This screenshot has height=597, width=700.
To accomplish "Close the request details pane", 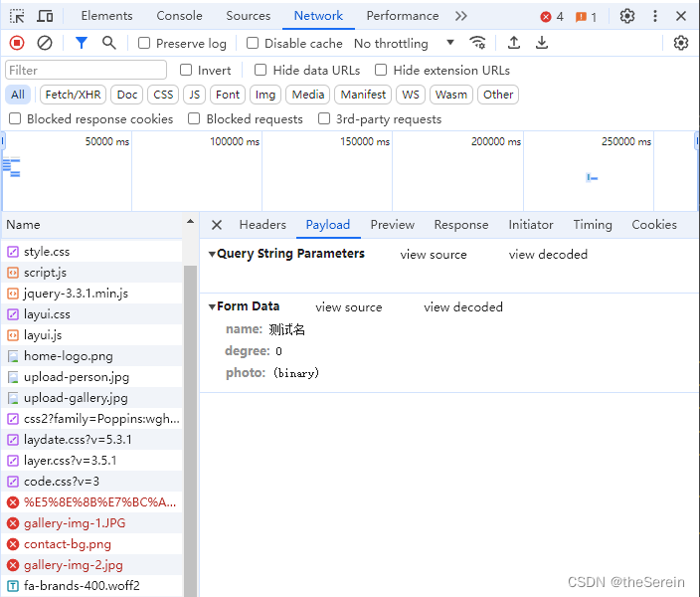I will 217,225.
